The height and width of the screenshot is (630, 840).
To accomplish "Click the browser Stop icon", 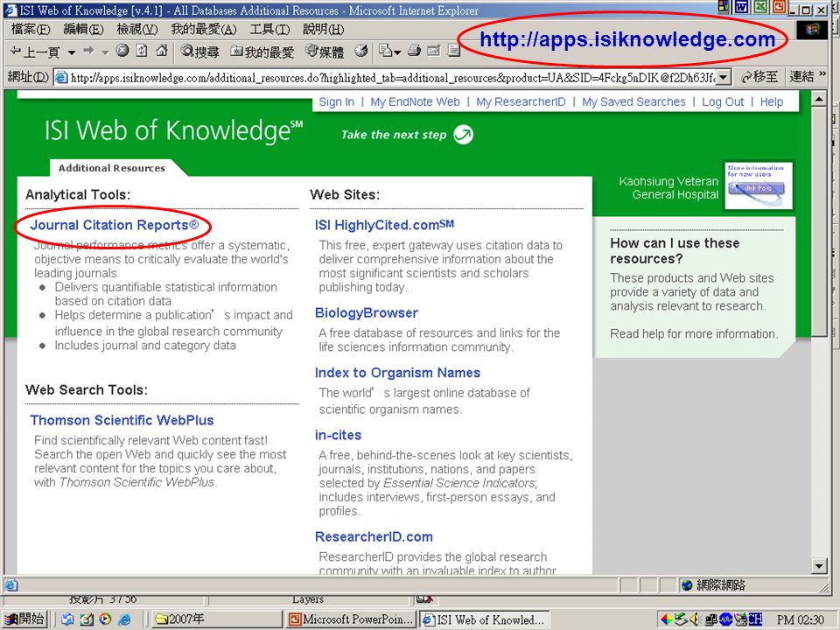I will 122,51.
